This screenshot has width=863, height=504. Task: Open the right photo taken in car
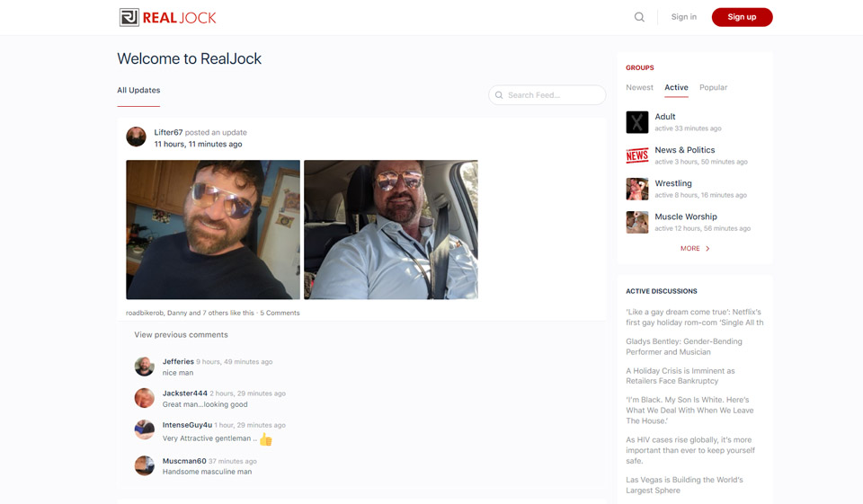click(390, 229)
